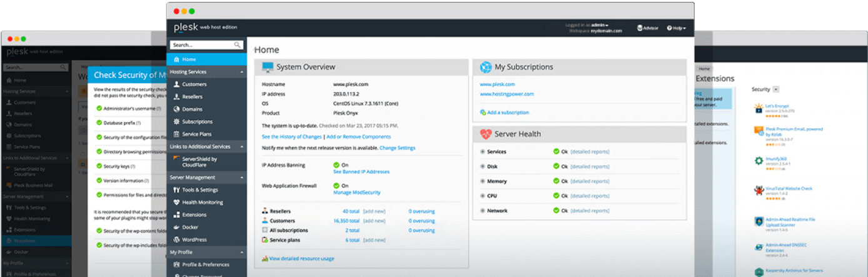
Task: Collapse the Server Management sidebar section
Action: 242,178
